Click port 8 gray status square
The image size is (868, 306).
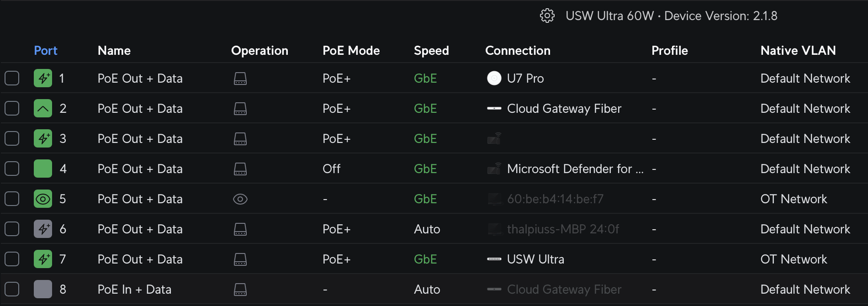[x=43, y=290]
